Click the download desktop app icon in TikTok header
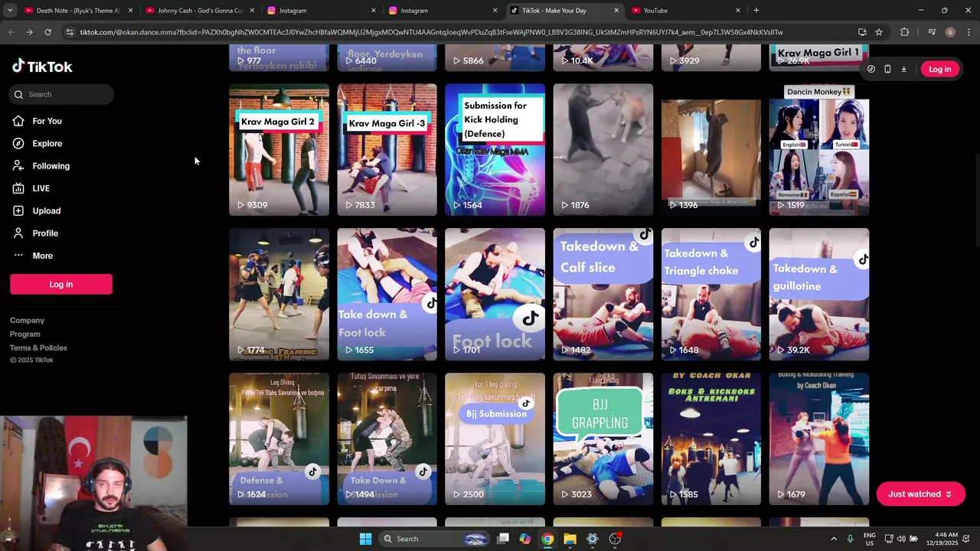Image resolution: width=980 pixels, height=551 pixels. [903, 69]
